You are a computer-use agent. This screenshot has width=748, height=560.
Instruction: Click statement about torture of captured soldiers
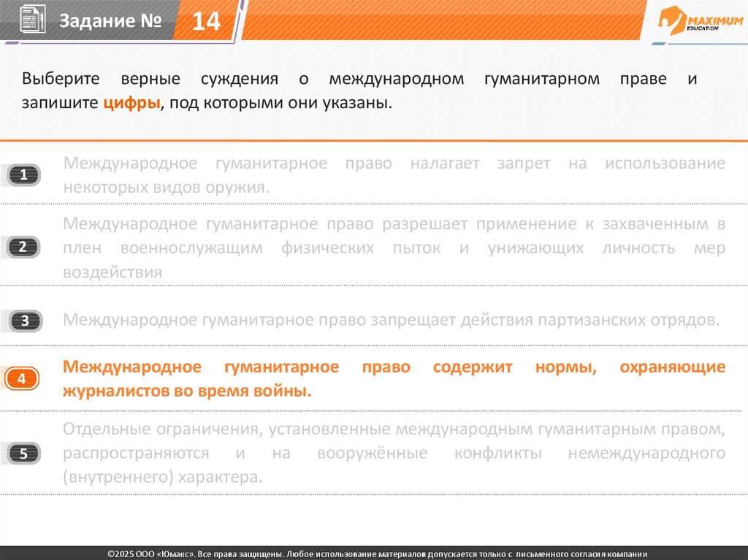tap(394, 248)
